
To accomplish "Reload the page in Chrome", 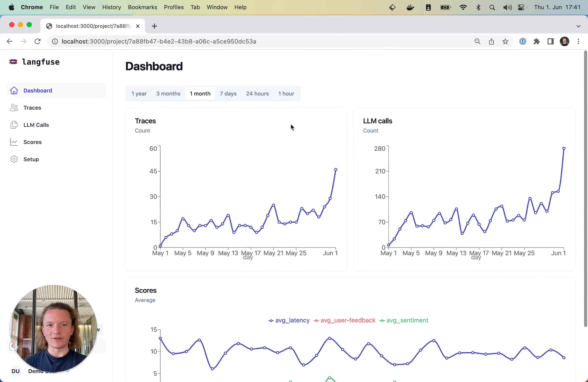I will [37, 41].
